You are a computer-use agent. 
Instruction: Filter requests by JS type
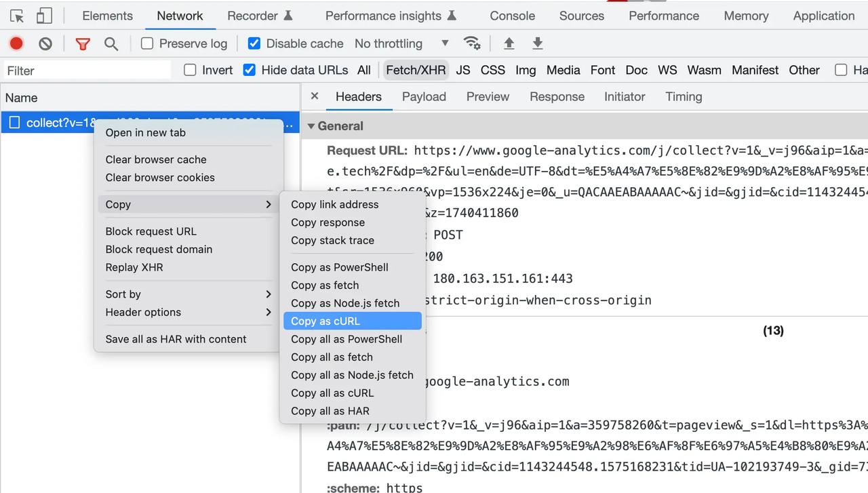coord(463,70)
